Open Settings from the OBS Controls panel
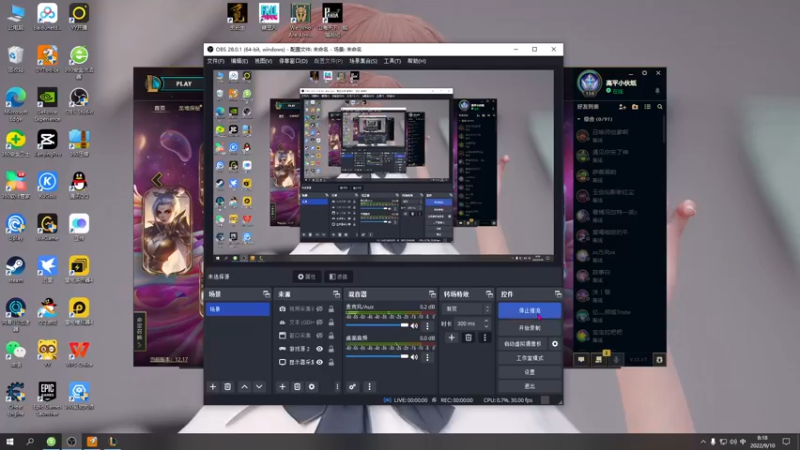The width and height of the screenshot is (800, 450). tap(530, 372)
